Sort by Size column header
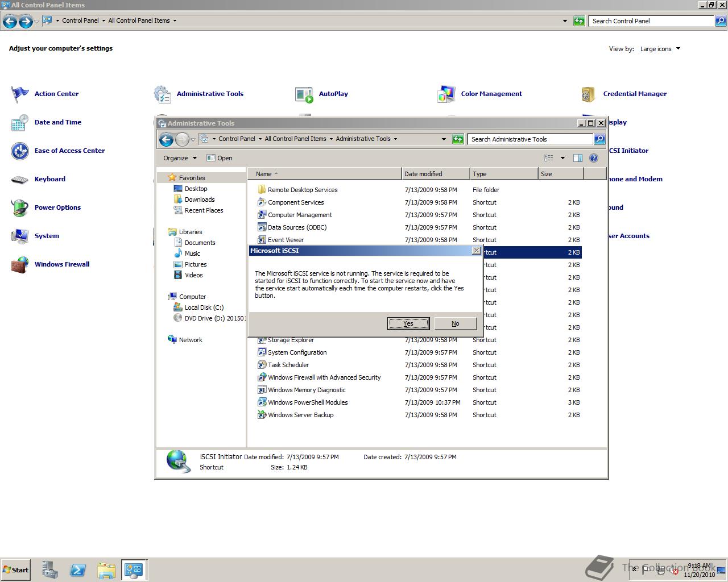 click(561, 174)
